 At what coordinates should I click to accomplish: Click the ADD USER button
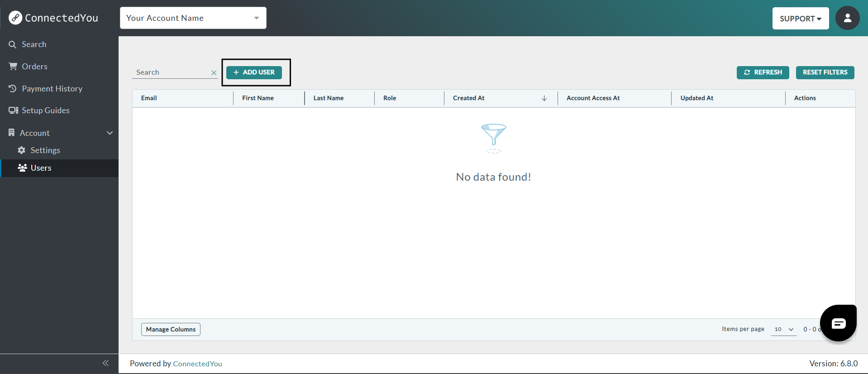click(254, 72)
